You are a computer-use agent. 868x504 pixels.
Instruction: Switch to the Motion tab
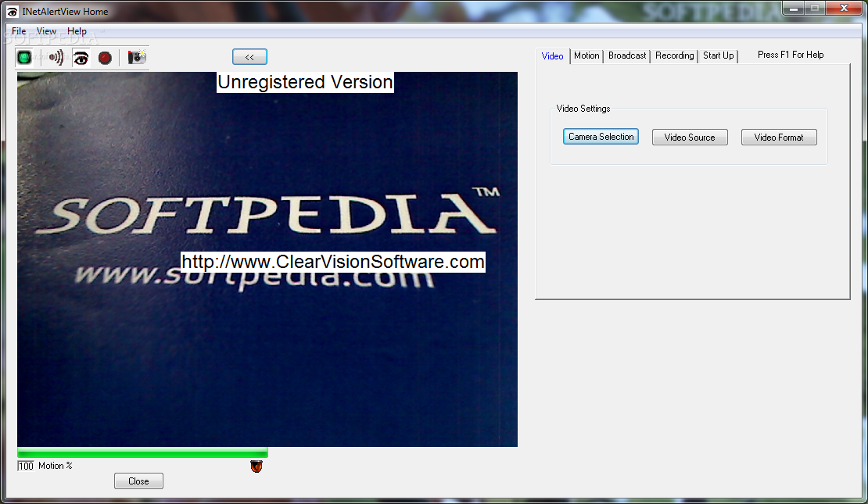(x=586, y=55)
